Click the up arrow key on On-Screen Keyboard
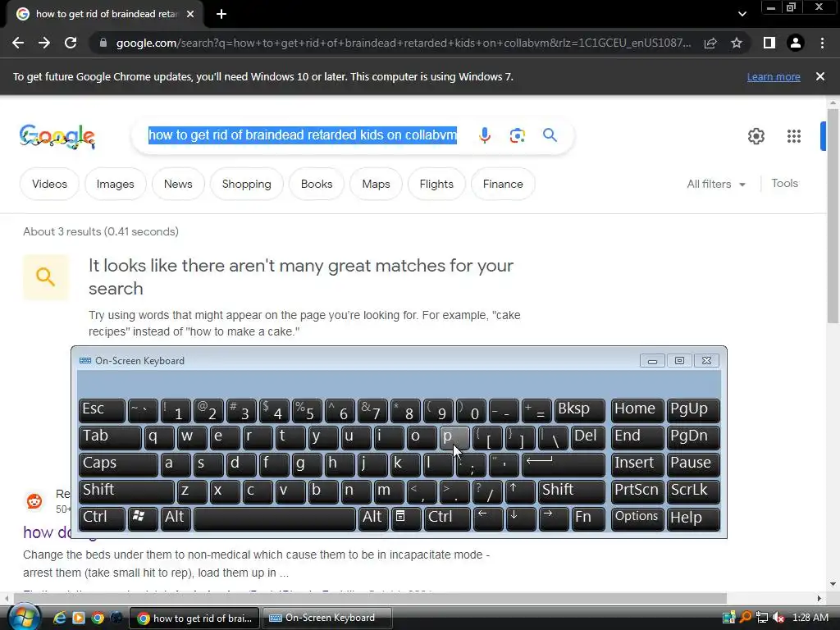Image resolution: width=840 pixels, height=630 pixels. pos(519,491)
